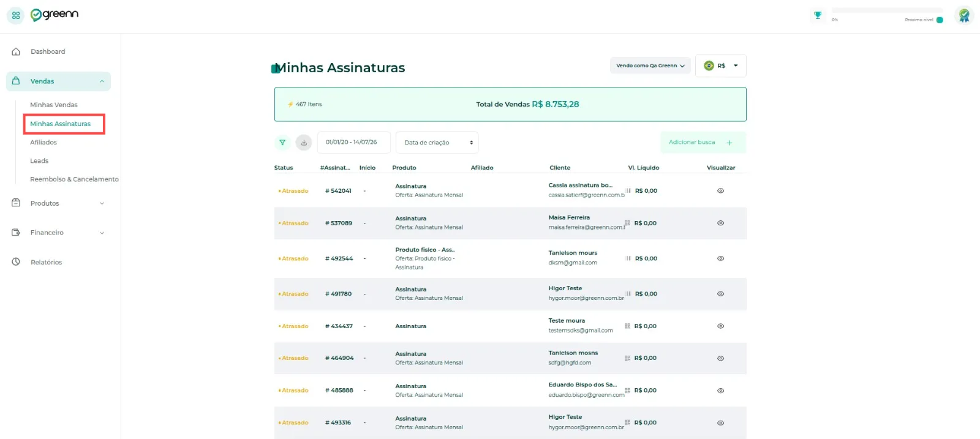This screenshot has width=980, height=439.
Task: Collapse the Vendas menu chevron
Action: click(102, 81)
